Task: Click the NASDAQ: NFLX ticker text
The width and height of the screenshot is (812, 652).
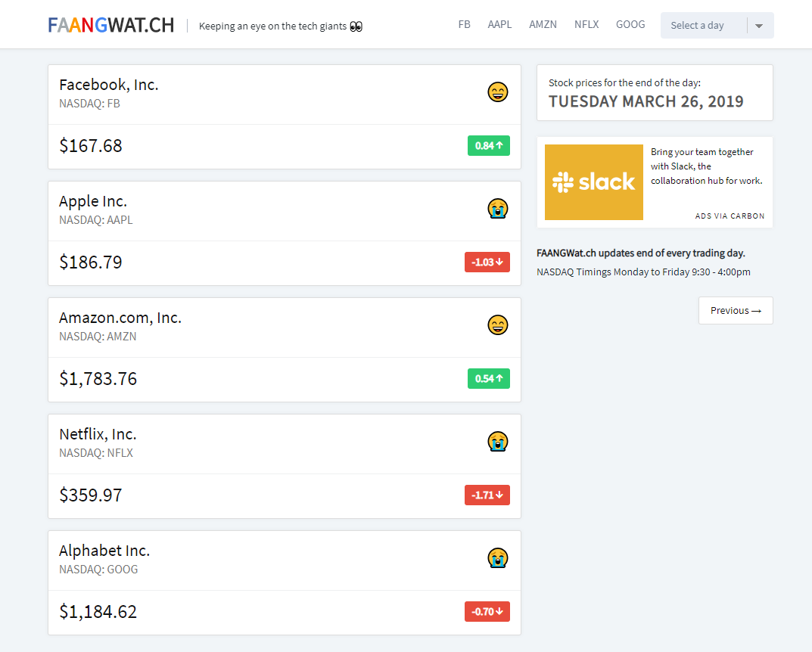Action: pyautogui.click(x=96, y=453)
